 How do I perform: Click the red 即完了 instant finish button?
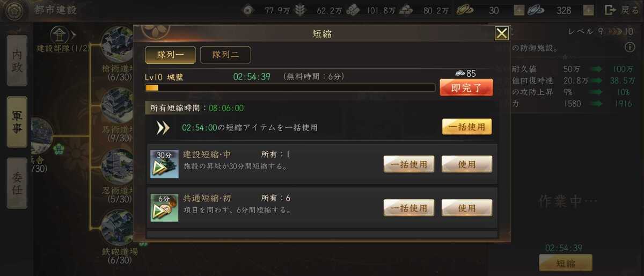click(x=466, y=88)
